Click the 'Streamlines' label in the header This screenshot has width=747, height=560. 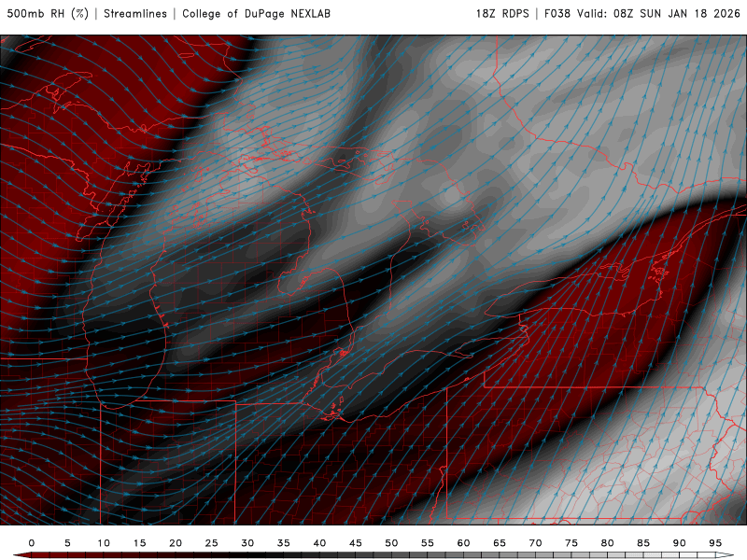click(135, 13)
